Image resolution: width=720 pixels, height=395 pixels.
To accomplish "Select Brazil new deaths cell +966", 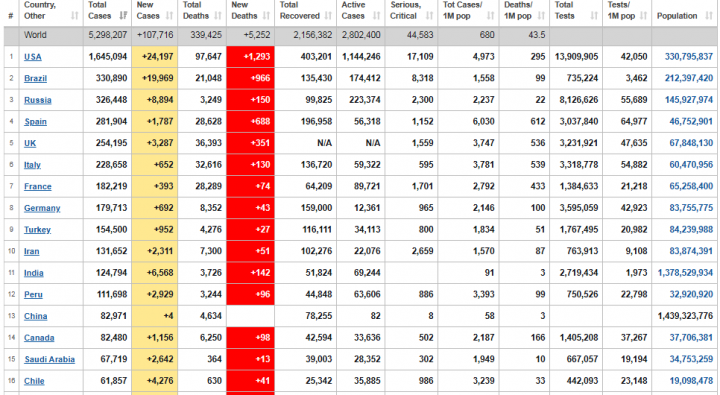I will (250, 79).
